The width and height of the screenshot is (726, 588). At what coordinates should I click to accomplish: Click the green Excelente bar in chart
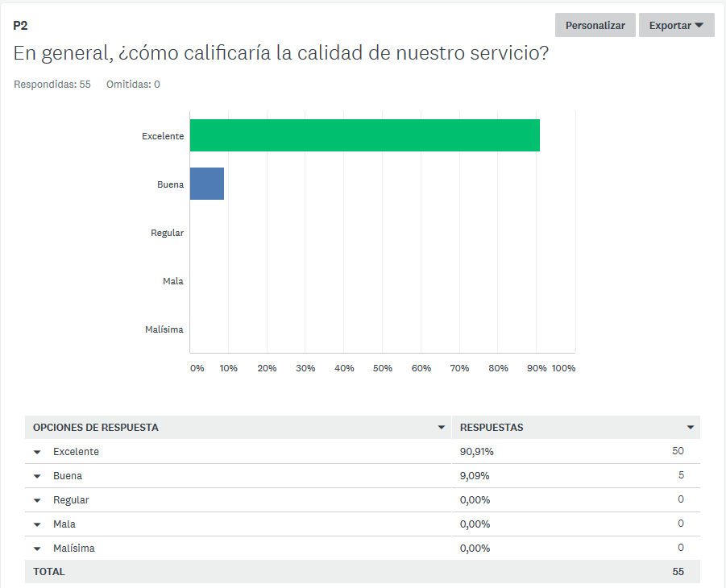364,135
